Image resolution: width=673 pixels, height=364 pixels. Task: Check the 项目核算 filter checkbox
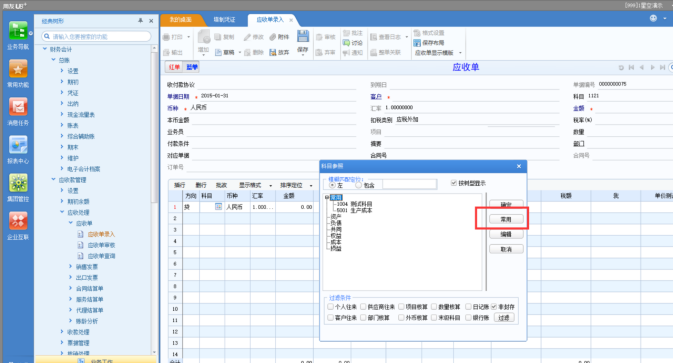(401, 306)
